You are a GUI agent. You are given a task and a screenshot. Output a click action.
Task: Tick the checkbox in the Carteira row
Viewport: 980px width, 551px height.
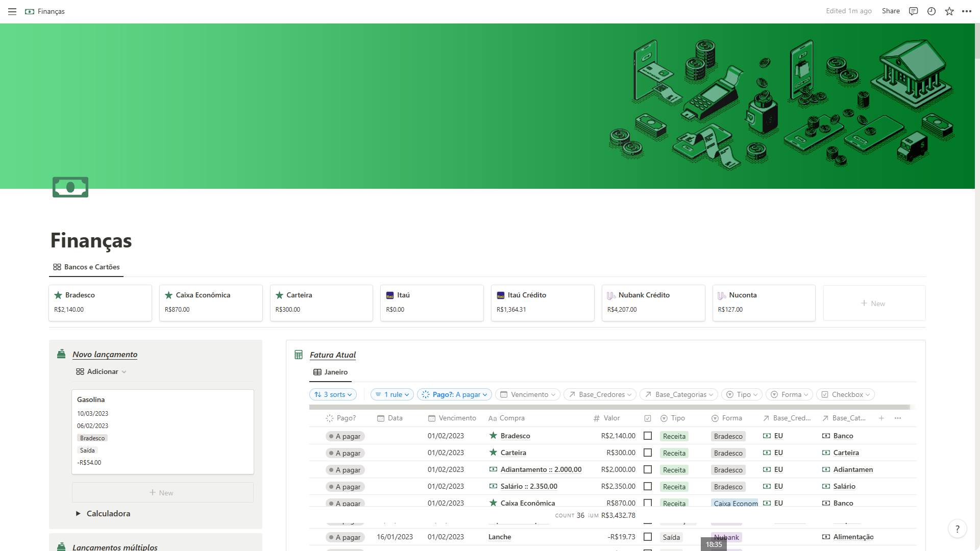click(648, 453)
